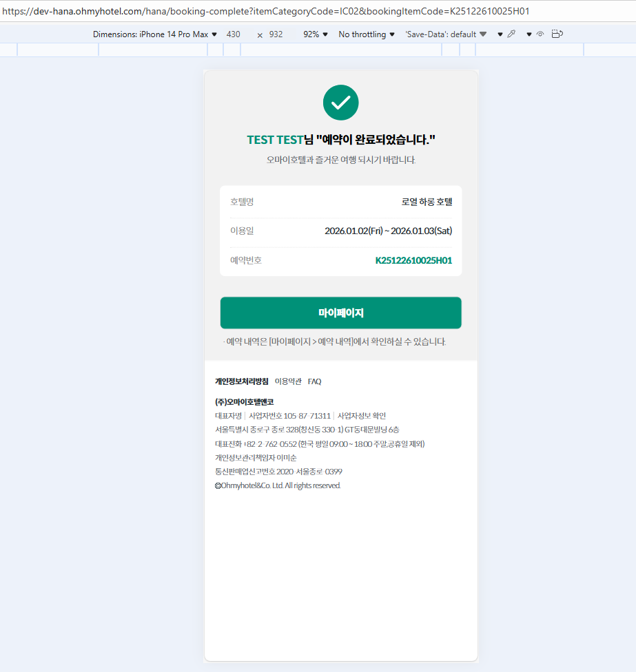Screen dimensions: 636x672
Task: Click the width field showing 430
Action: coord(234,34)
